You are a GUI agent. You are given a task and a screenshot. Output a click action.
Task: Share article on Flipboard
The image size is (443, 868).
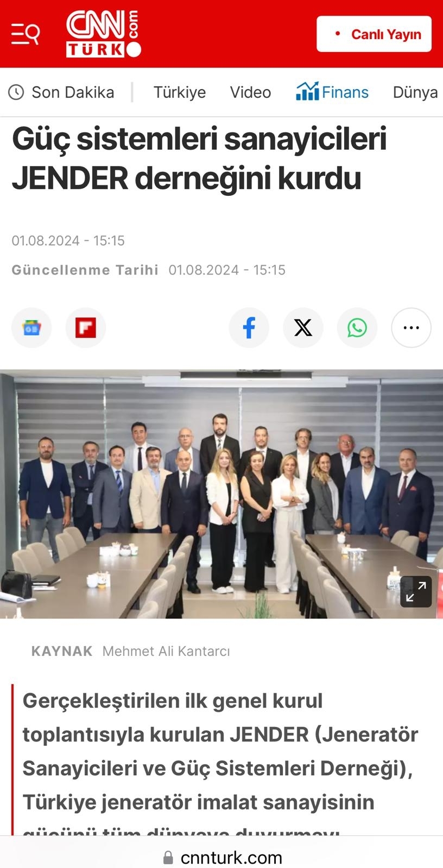tap(86, 328)
